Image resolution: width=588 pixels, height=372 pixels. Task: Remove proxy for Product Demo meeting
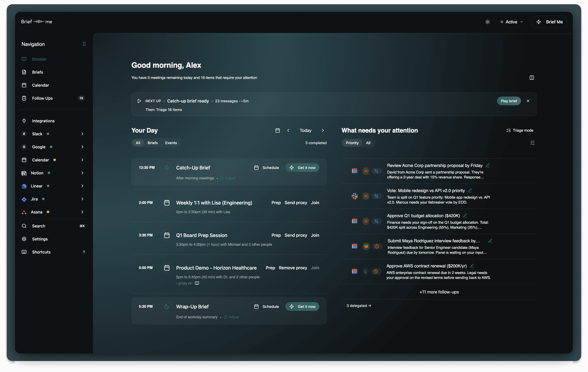click(x=293, y=268)
